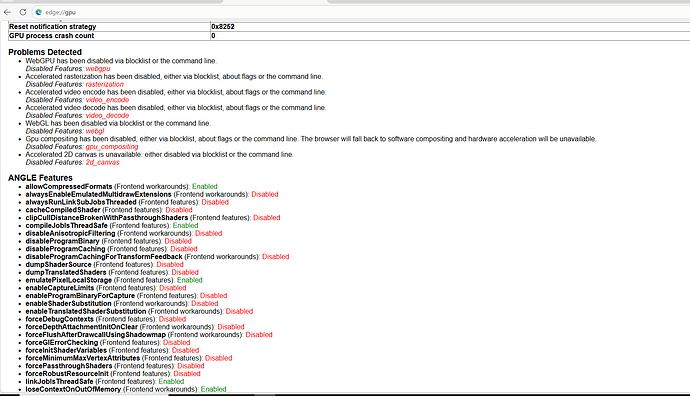Select alwaysRunLinkSubJobsThreaded entry
The width and height of the screenshot is (690, 396).
[127, 202]
